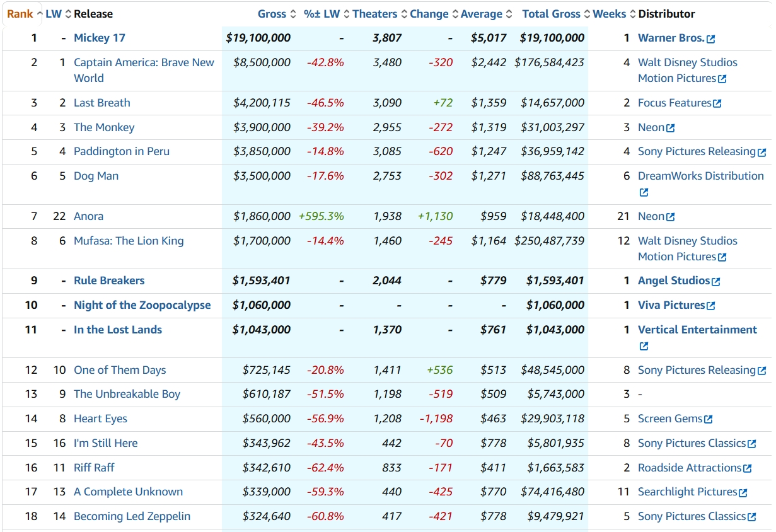The image size is (776, 532).
Task: Click the external link icon beside Screen Gems
Action: coord(709,419)
